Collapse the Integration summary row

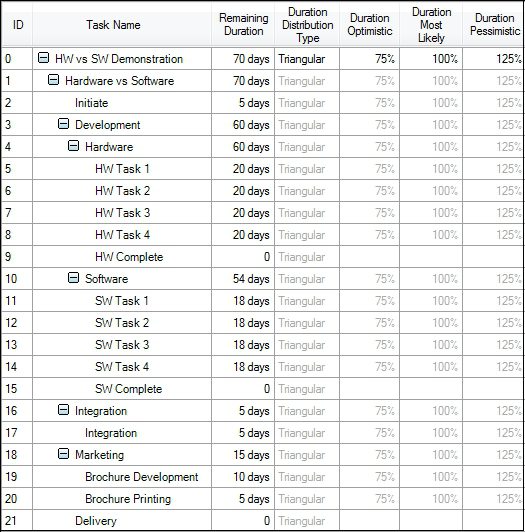pyautogui.click(x=63, y=410)
